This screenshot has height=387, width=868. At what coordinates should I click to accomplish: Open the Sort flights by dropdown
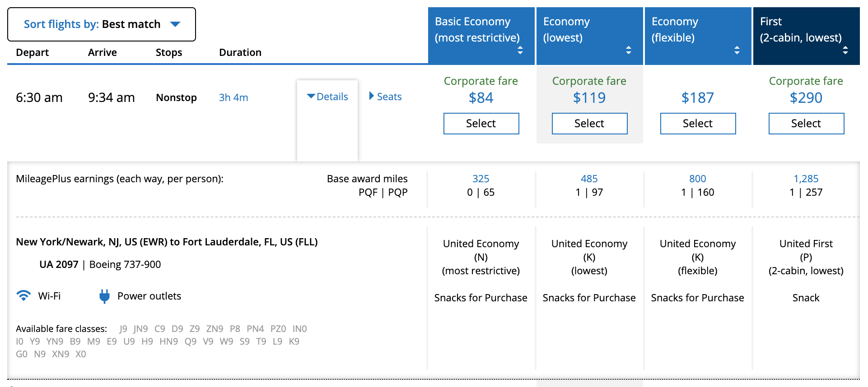pos(102,24)
